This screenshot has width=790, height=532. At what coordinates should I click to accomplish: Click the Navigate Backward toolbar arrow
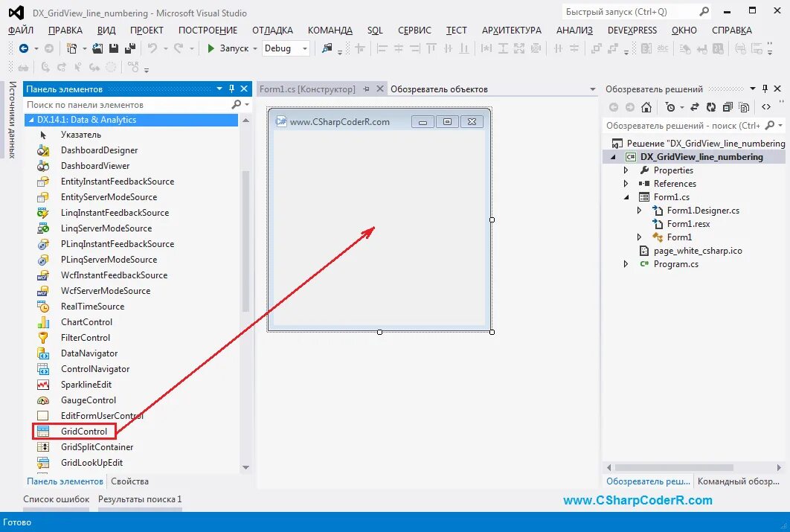(24, 48)
